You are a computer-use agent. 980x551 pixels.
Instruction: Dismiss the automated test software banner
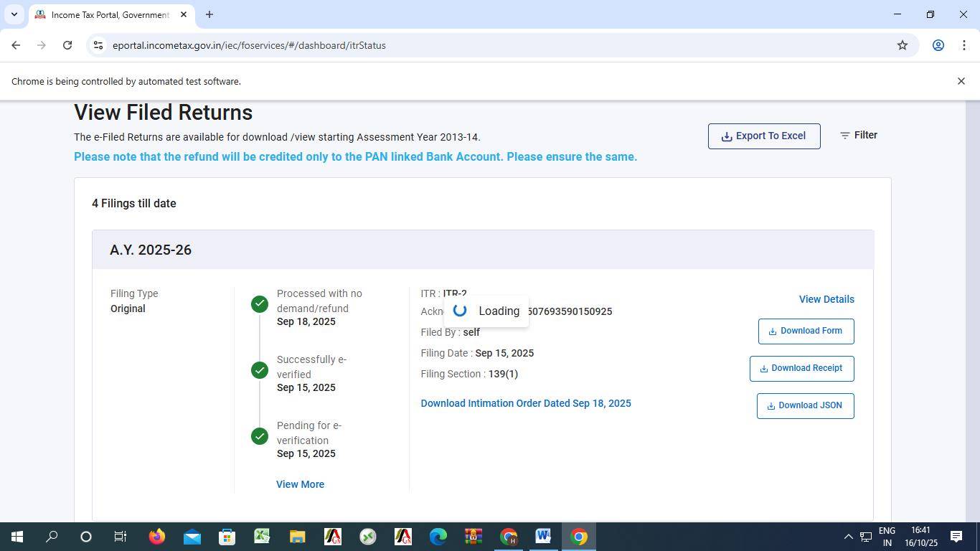961,81
